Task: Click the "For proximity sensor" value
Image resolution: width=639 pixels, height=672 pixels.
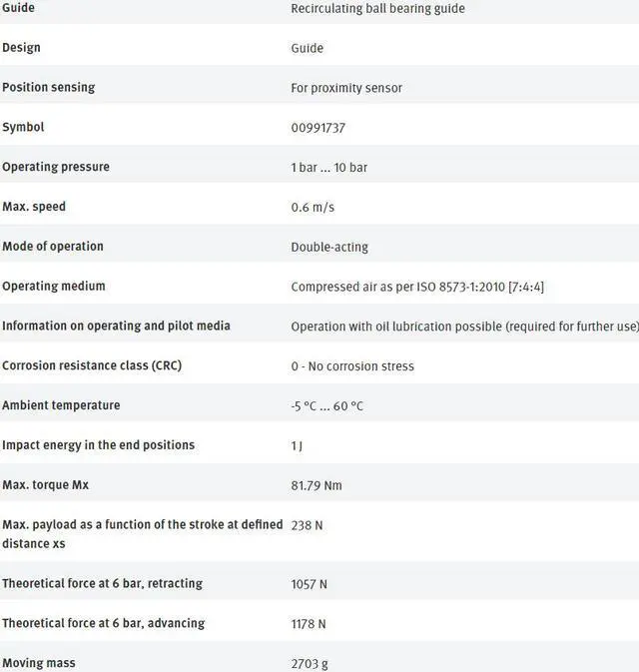Action: point(346,88)
